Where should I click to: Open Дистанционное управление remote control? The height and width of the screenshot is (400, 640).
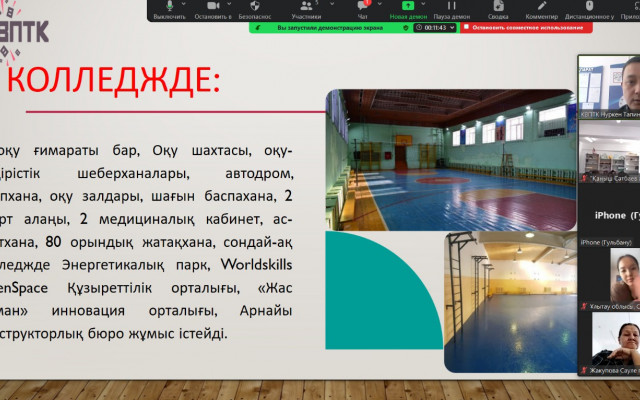[589, 10]
